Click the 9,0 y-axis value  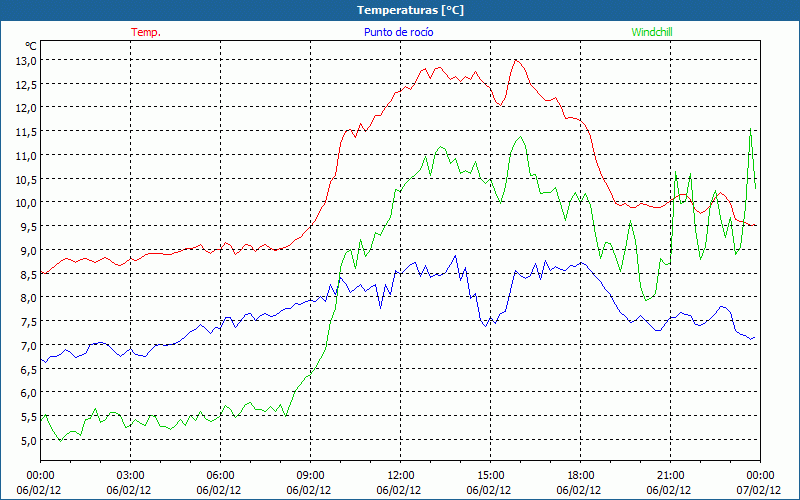pyautogui.click(x=28, y=251)
